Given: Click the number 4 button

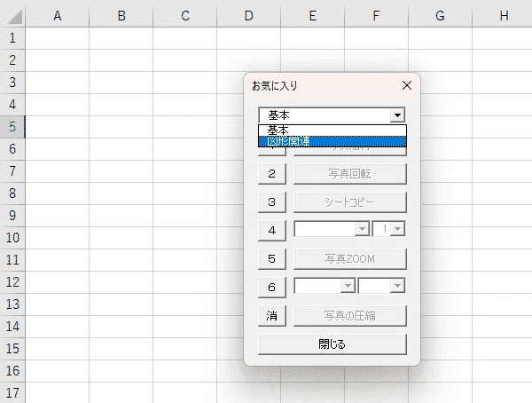Looking at the screenshot, I should tap(272, 231).
